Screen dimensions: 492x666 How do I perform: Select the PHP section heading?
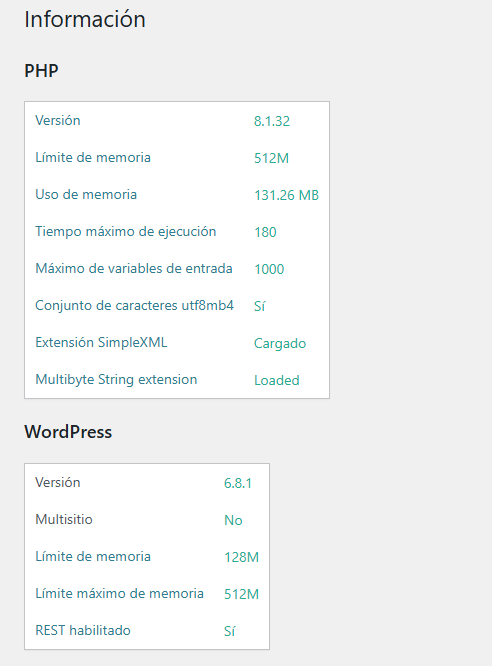41,71
